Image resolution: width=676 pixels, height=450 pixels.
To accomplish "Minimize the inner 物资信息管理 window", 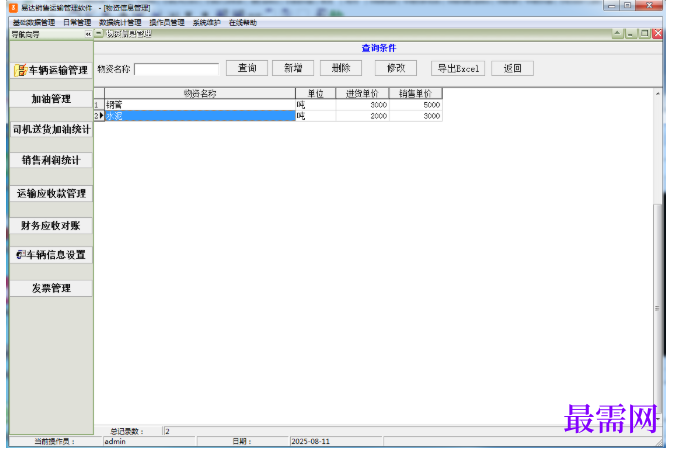I will (x=631, y=34).
